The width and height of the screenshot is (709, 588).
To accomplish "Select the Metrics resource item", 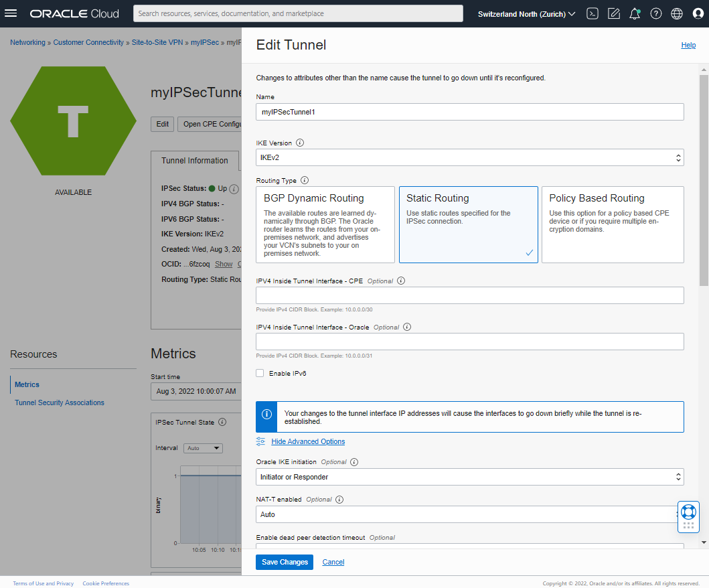I will [27, 384].
